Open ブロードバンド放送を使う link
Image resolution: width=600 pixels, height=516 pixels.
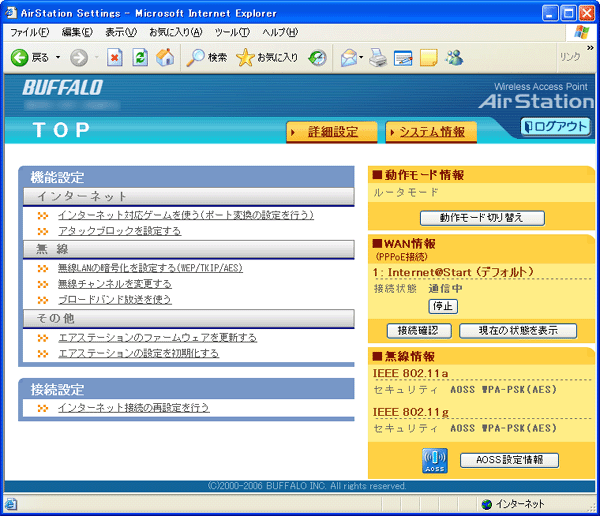click(115, 300)
